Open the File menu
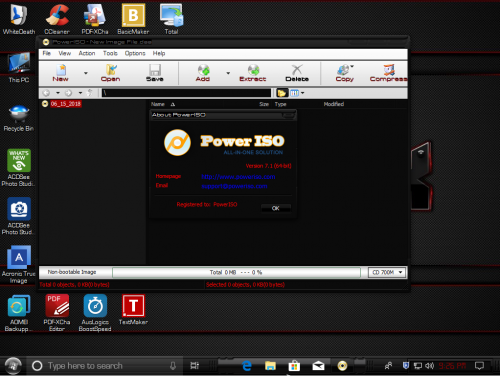This screenshot has width=500, height=376. [47, 53]
